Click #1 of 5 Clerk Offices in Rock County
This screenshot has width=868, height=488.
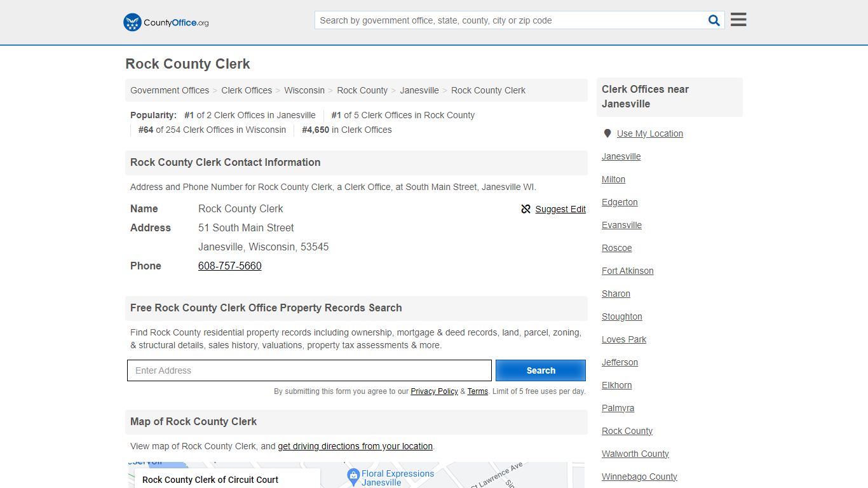click(x=403, y=115)
